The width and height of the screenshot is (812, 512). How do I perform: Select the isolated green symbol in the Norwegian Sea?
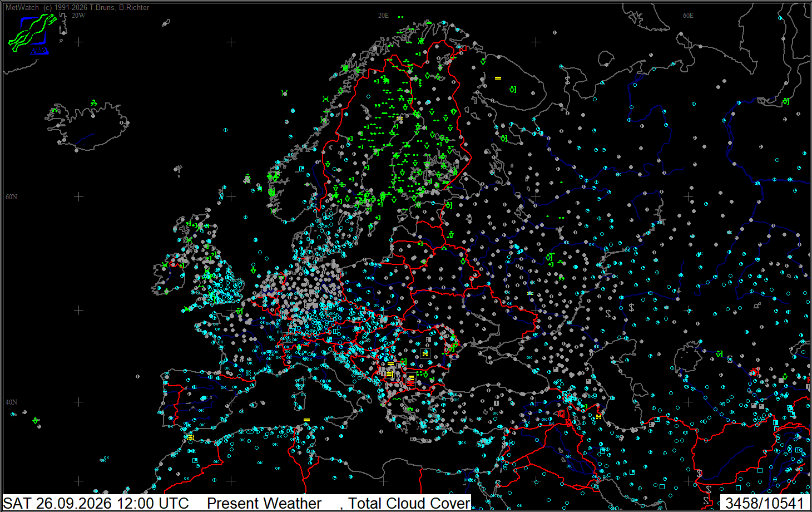(x=285, y=93)
